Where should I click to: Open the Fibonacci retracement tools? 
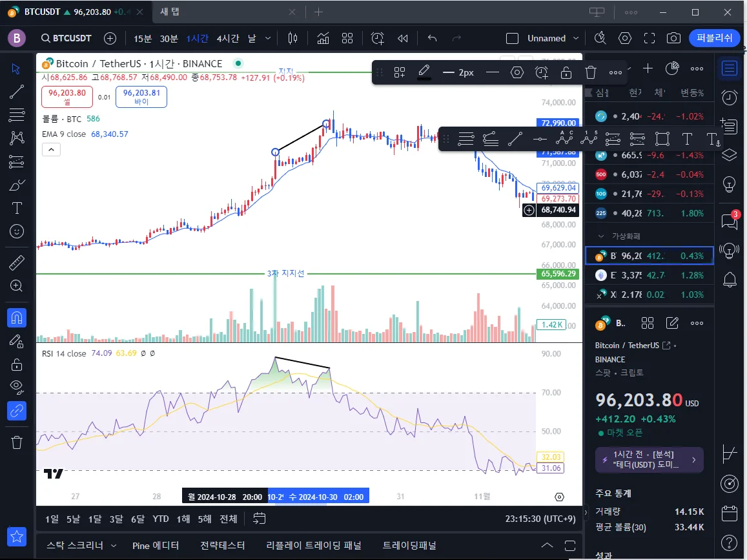coord(16,115)
